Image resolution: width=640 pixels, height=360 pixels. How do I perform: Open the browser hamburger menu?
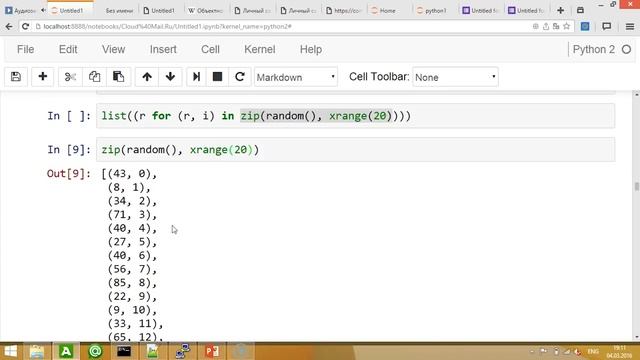630,27
